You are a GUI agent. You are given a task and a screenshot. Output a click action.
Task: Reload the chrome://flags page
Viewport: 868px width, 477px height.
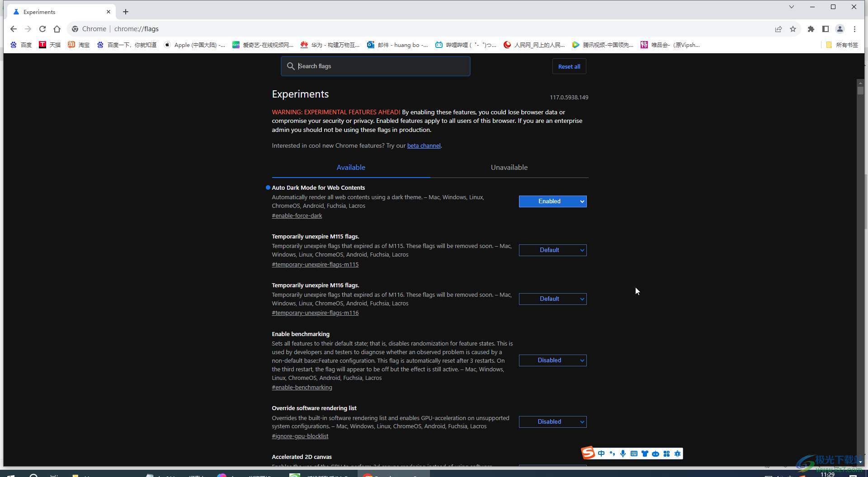click(x=42, y=29)
